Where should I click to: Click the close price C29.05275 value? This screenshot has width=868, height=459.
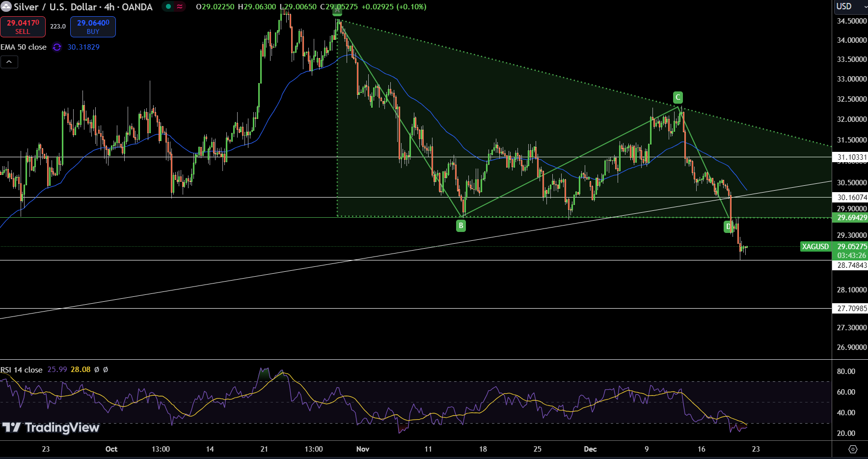(x=339, y=7)
